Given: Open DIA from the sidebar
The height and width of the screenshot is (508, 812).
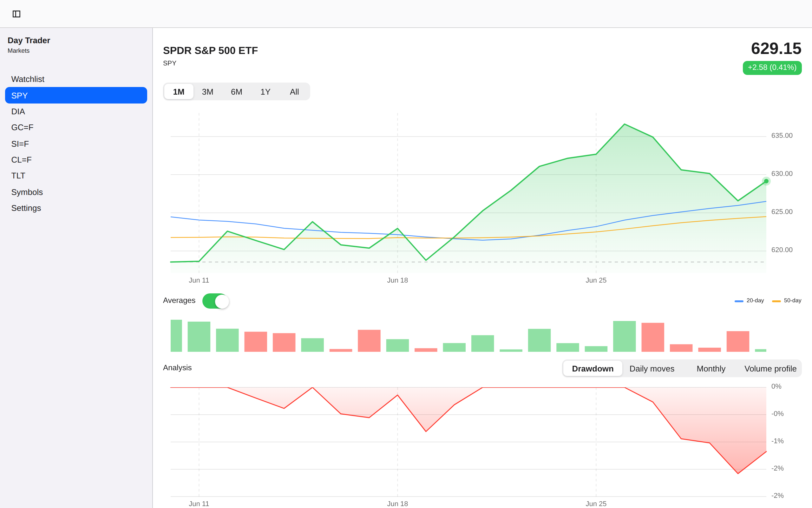Looking at the screenshot, I should [x=76, y=111].
